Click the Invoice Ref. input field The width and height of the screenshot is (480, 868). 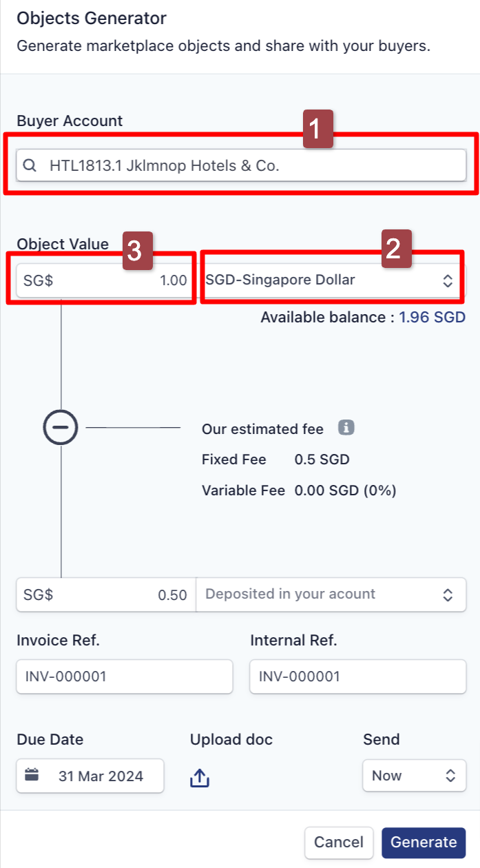point(125,676)
